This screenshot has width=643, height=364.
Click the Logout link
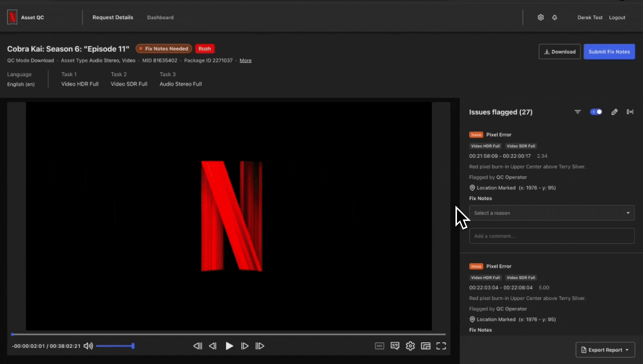coord(617,17)
